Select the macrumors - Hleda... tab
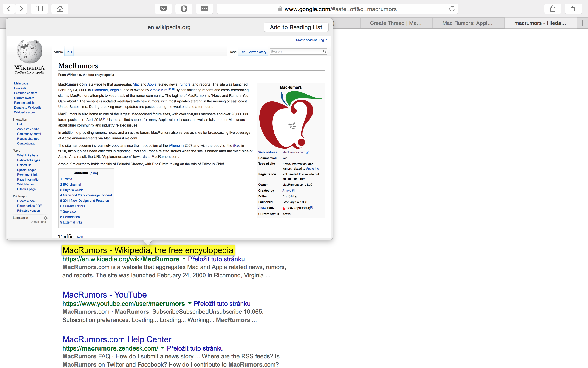 [x=540, y=23]
